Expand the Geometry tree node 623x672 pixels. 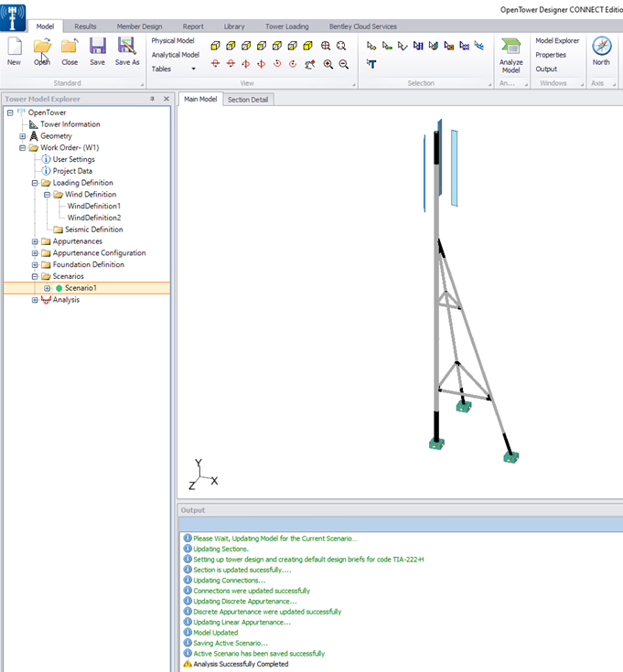pyautogui.click(x=23, y=136)
